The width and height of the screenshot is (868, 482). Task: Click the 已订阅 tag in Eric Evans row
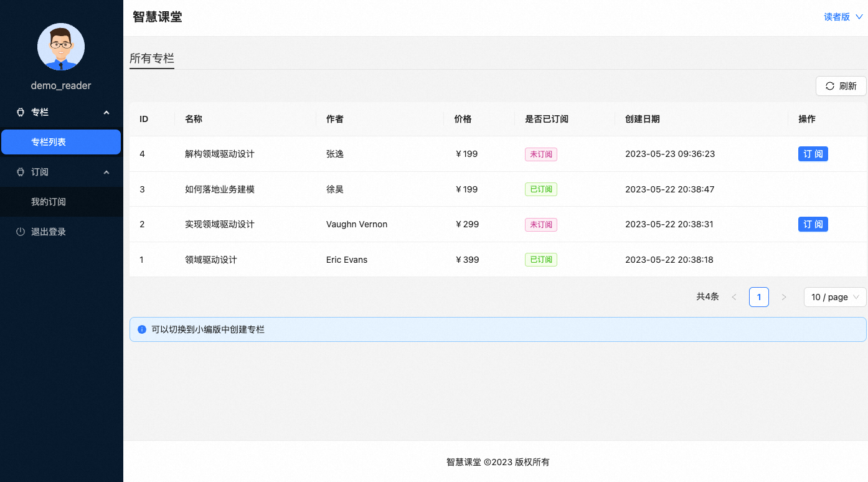click(x=541, y=260)
